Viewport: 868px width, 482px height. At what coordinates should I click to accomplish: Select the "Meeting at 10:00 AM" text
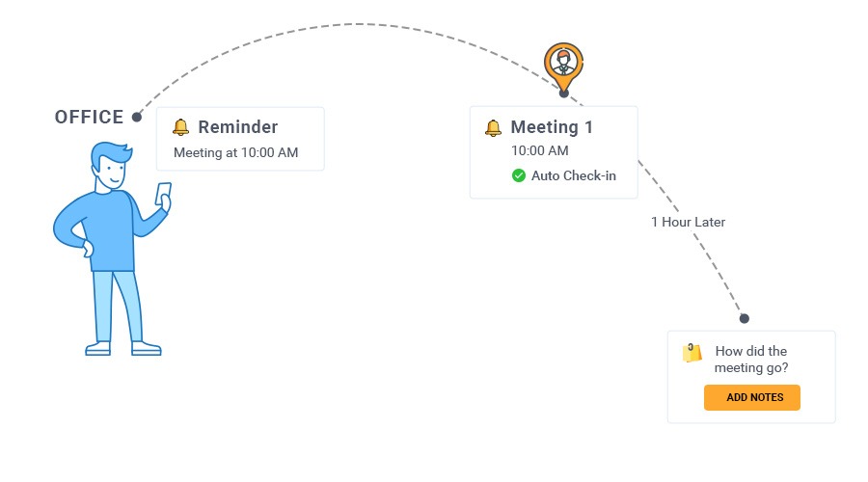[236, 152]
